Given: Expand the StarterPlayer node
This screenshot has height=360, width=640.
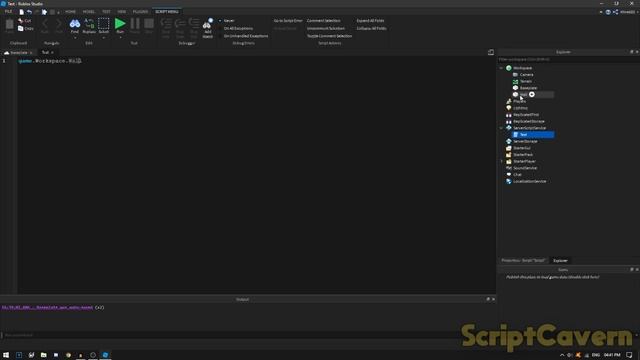Looking at the screenshot, I should pyautogui.click(x=502, y=161).
